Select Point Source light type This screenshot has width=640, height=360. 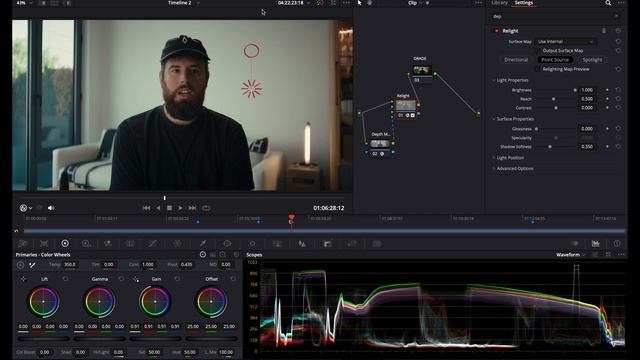(x=555, y=60)
